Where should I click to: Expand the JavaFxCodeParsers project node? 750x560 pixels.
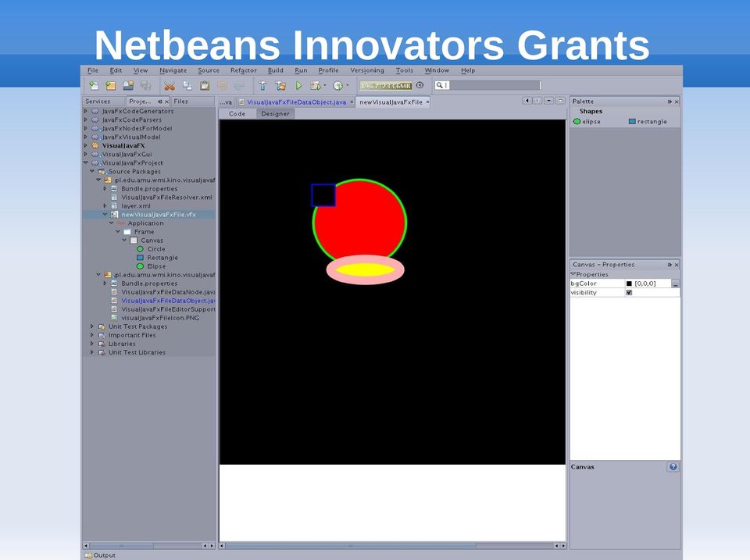(86, 119)
